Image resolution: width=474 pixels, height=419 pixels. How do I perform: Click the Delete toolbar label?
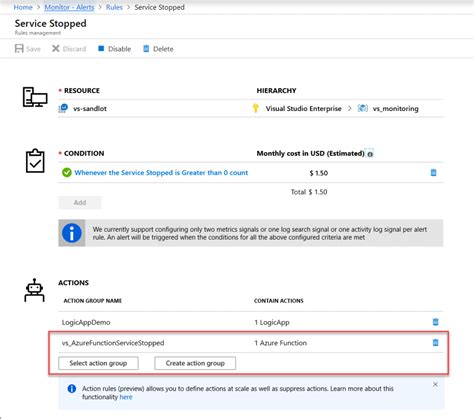[x=163, y=49]
